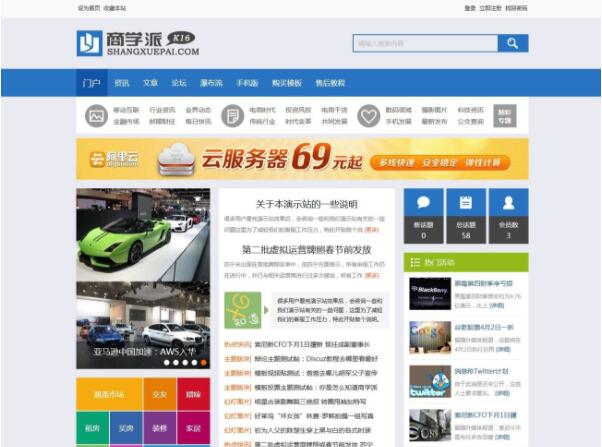Click the yellow 跳蚤市场 tile
Image resolution: width=602 pixels, height=447 pixels.
click(x=109, y=394)
